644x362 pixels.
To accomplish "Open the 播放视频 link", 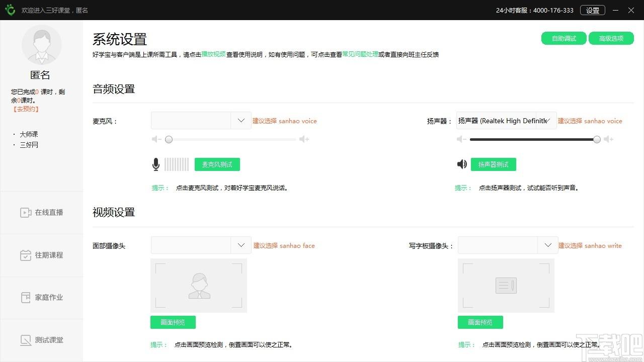I will (x=213, y=54).
